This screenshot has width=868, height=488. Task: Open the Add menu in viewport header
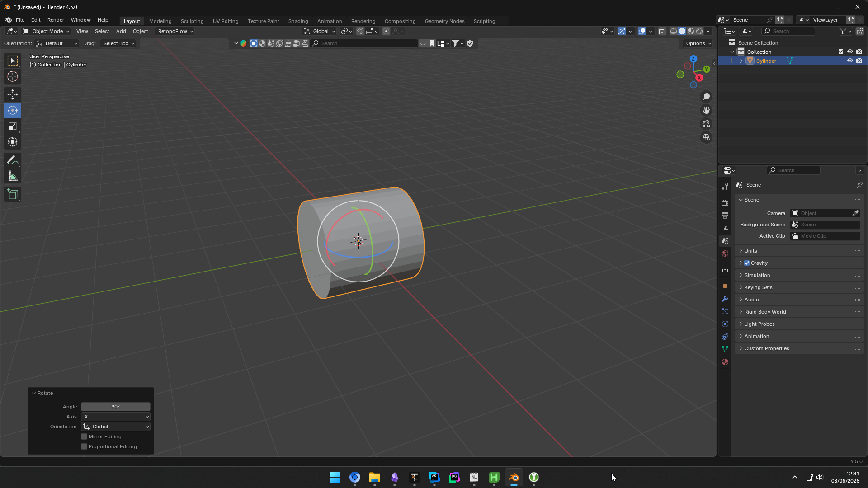coord(121,31)
